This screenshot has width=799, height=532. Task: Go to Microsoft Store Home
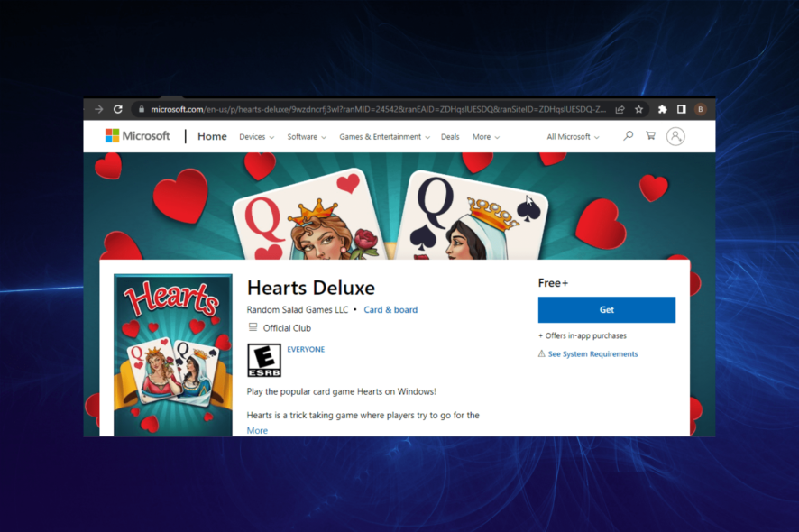[212, 136]
